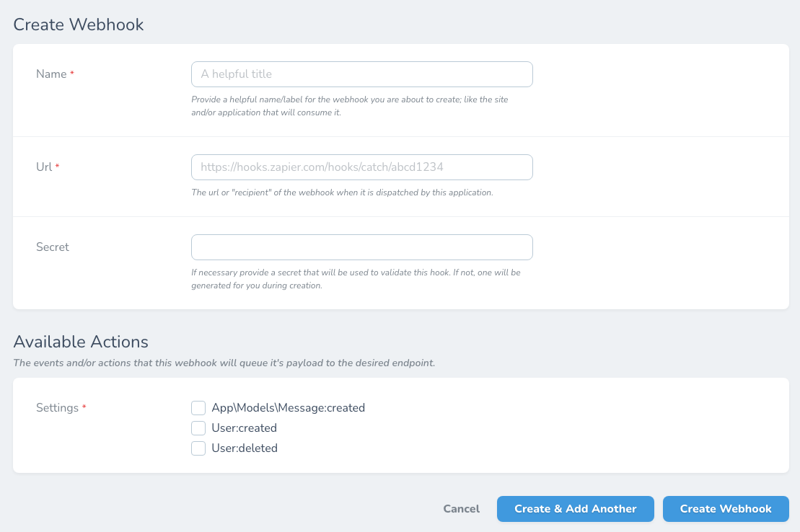Click the User:created option text

tap(244, 428)
